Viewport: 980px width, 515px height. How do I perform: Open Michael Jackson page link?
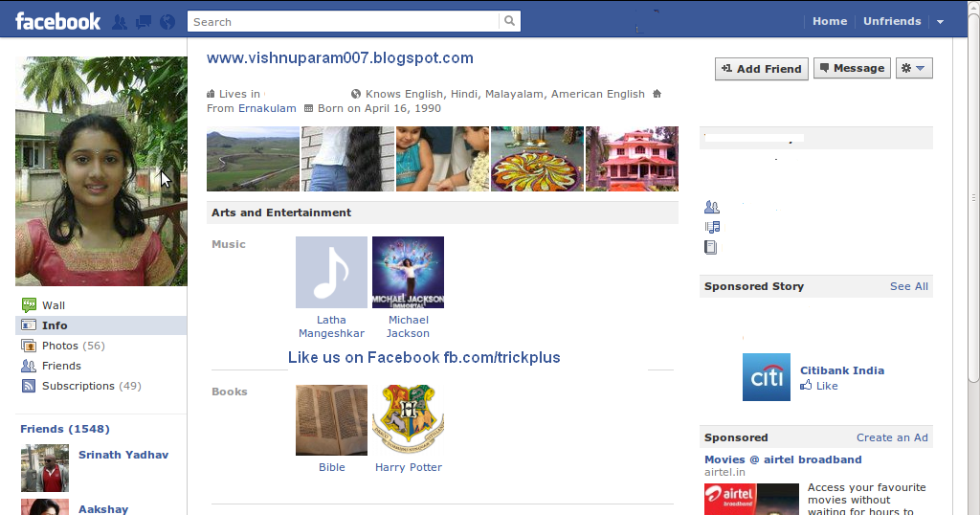point(408,326)
